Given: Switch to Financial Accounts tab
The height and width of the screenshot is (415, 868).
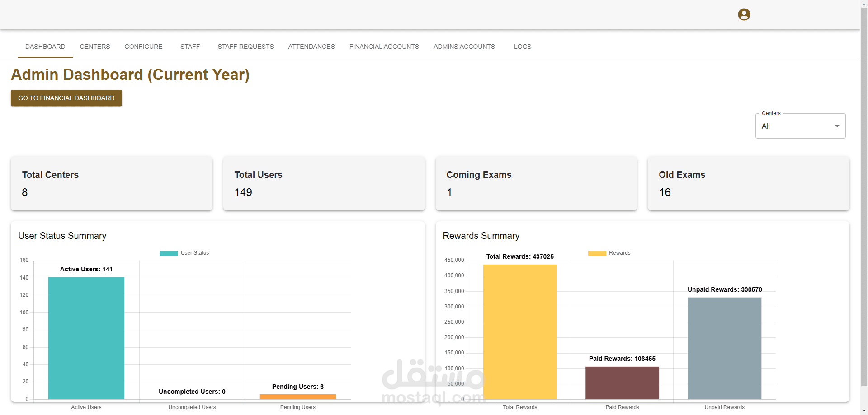Looking at the screenshot, I should [384, 47].
